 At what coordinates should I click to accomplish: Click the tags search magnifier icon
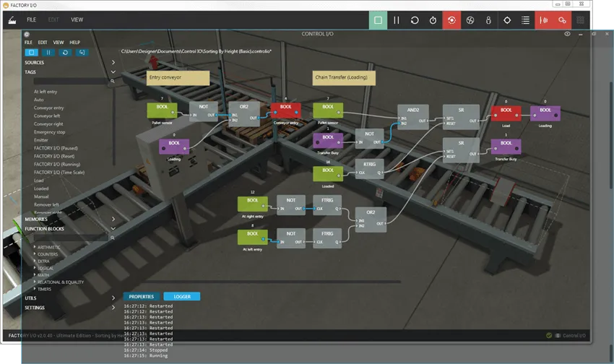[x=113, y=81]
